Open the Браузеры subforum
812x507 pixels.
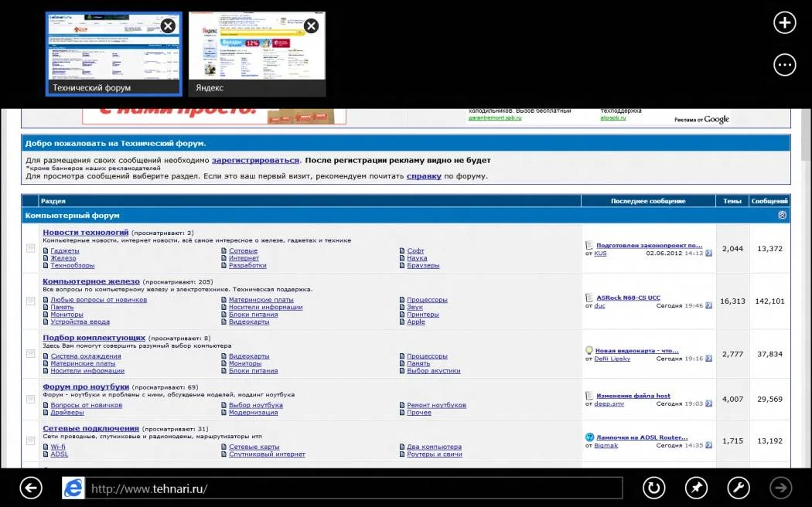(x=423, y=265)
